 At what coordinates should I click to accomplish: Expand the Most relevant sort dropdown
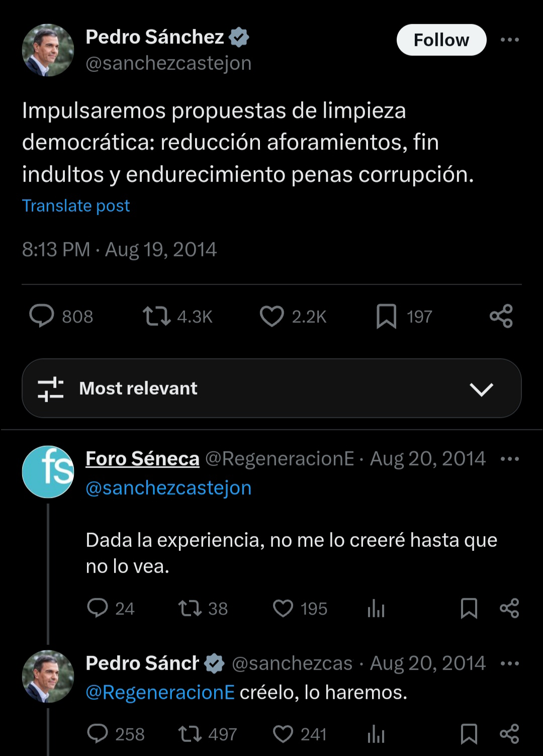pos(481,389)
